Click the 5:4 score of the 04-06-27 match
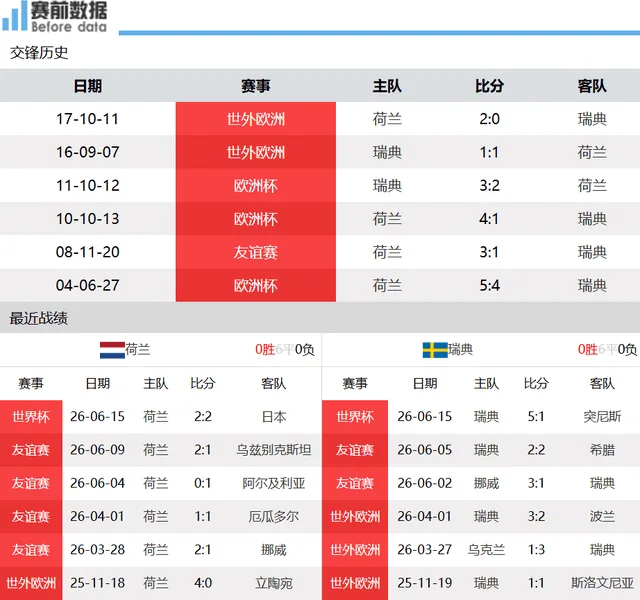Viewport: 640px width, 600px height. pyautogui.click(x=489, y=285)
